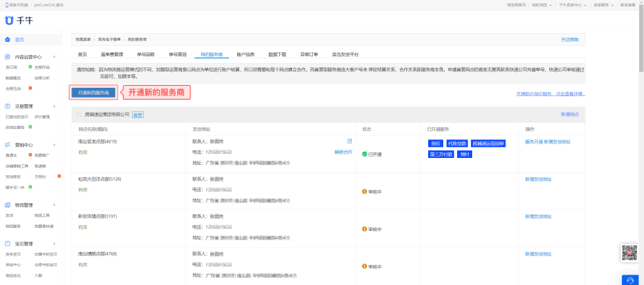
Task: Click the Qianniu (千牛) logo icon
Action: click(x=9, y=19)
